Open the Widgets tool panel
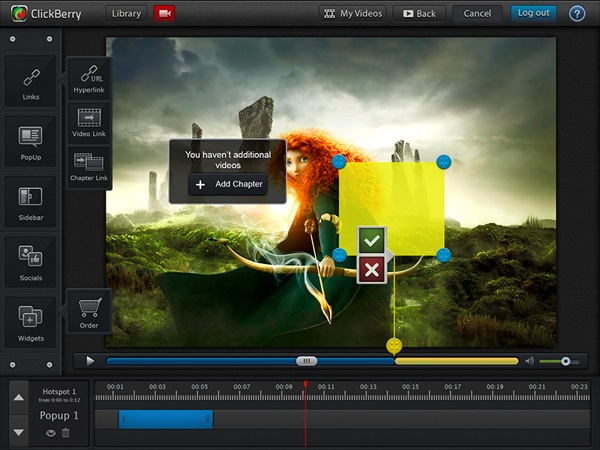600x450 pixels. coord(31,322)
